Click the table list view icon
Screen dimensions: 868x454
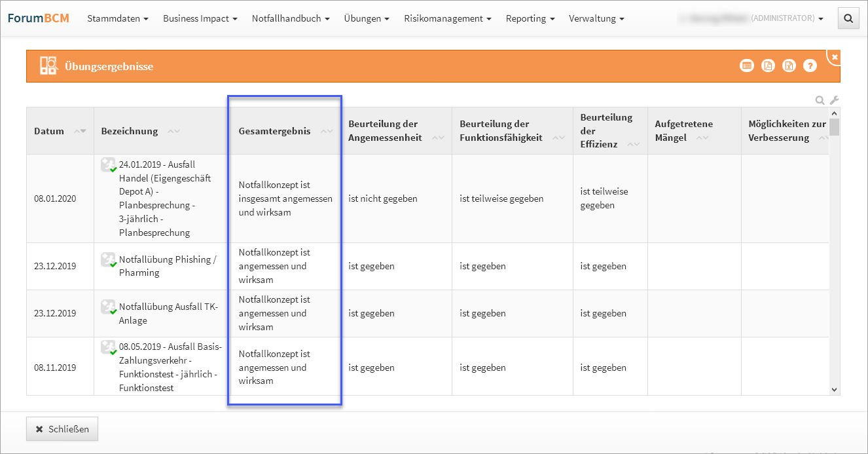click(x=746, y=66)
